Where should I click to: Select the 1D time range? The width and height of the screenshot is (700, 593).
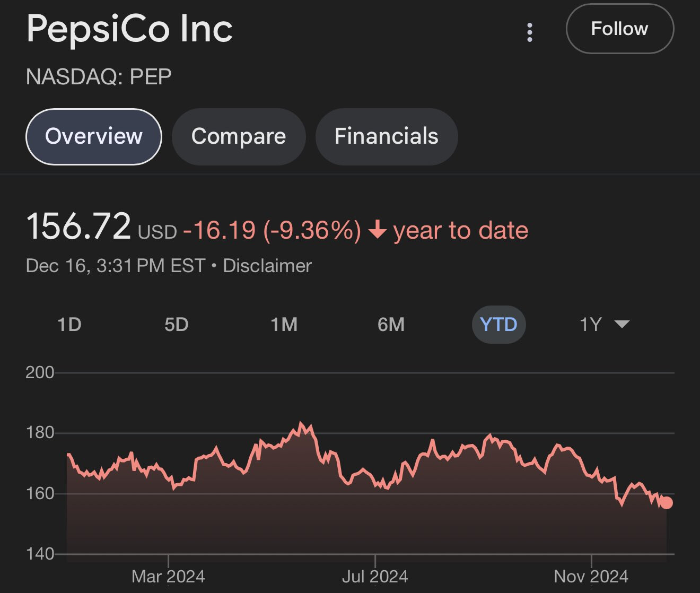coord(69,324)
